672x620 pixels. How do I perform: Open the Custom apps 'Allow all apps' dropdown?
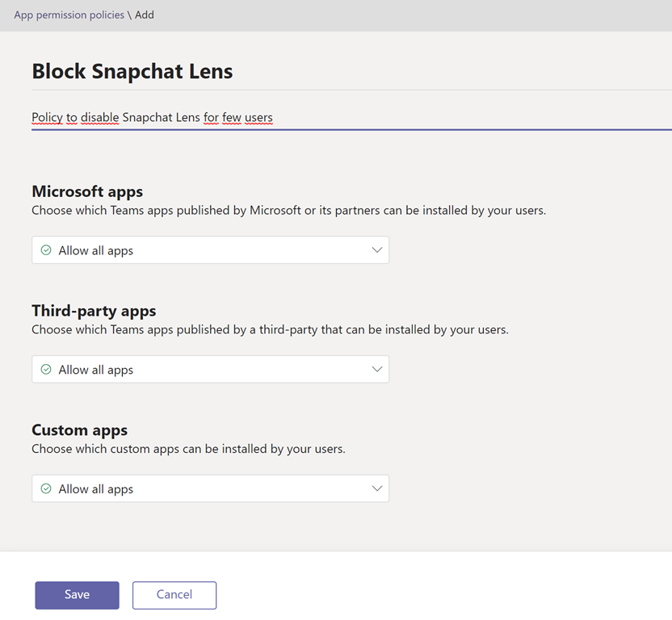click(x=210, y=489)
